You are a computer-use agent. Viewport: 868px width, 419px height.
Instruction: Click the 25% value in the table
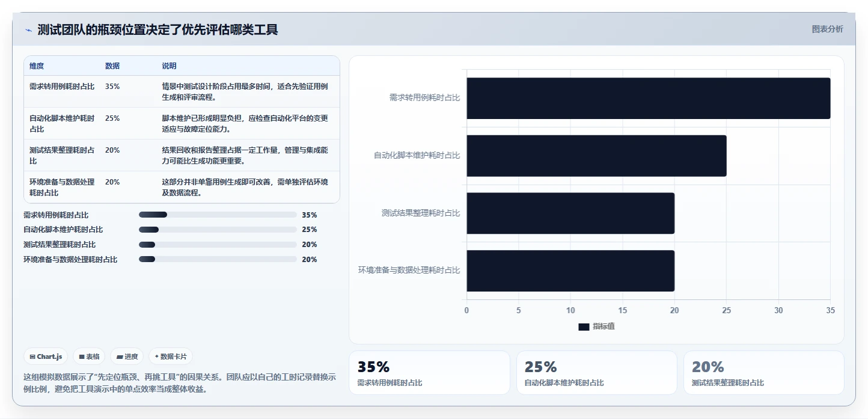pos(112,118)
